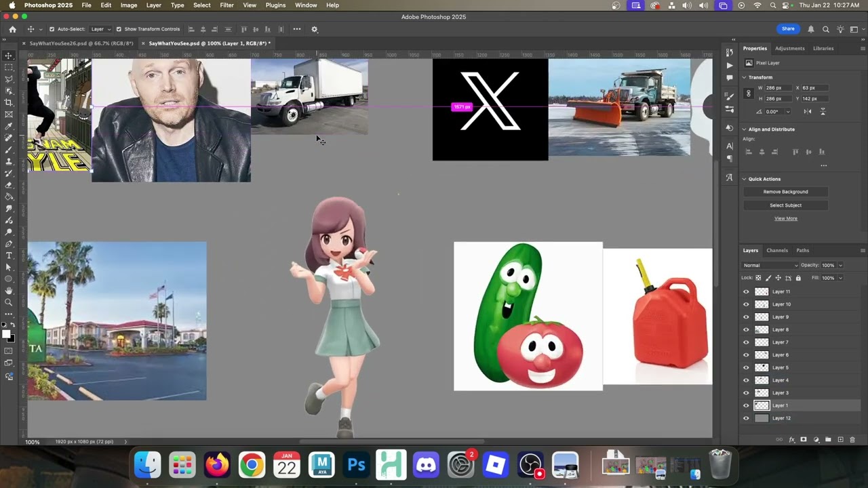
Task: Open more align options (three dots)
Action: [823, 165]
